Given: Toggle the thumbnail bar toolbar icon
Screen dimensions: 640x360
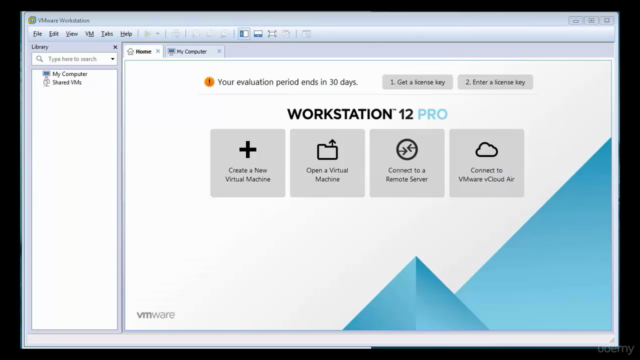Looking at the screenshot, I should (x=258, y=34).
